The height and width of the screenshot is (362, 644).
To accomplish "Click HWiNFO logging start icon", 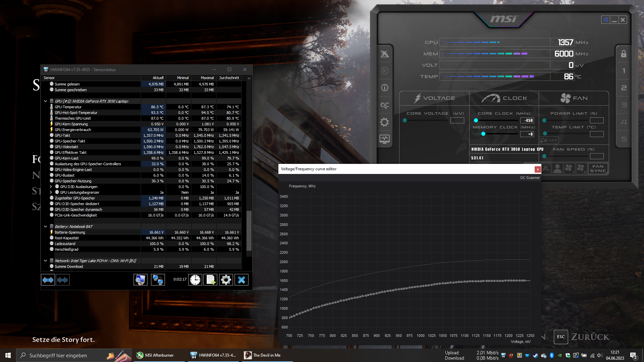I will pos(211,280).
